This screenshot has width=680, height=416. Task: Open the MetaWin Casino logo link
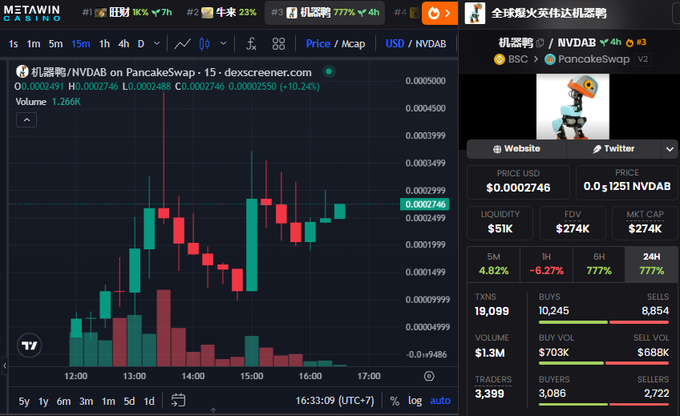coord(32,13)
